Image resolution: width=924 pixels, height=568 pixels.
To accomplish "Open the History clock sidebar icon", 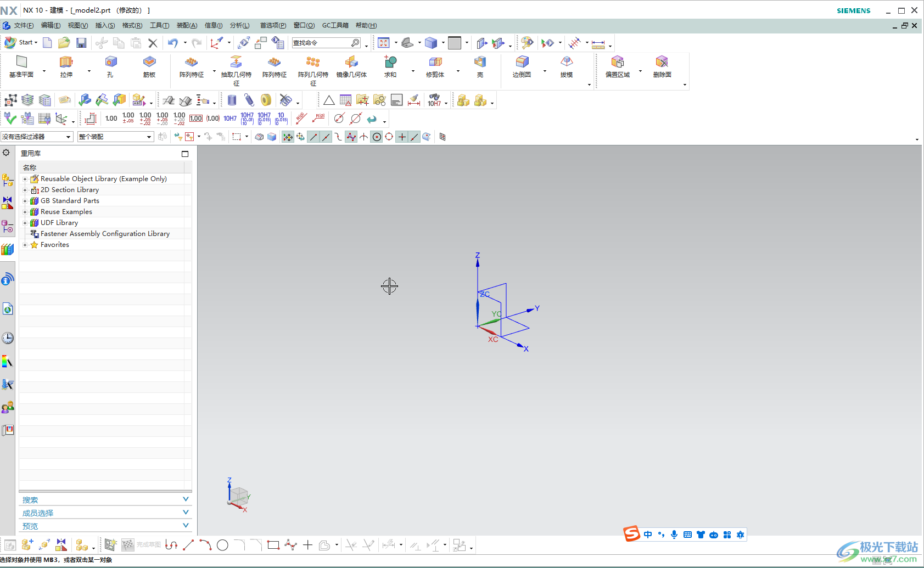I will tap(7, 338).
